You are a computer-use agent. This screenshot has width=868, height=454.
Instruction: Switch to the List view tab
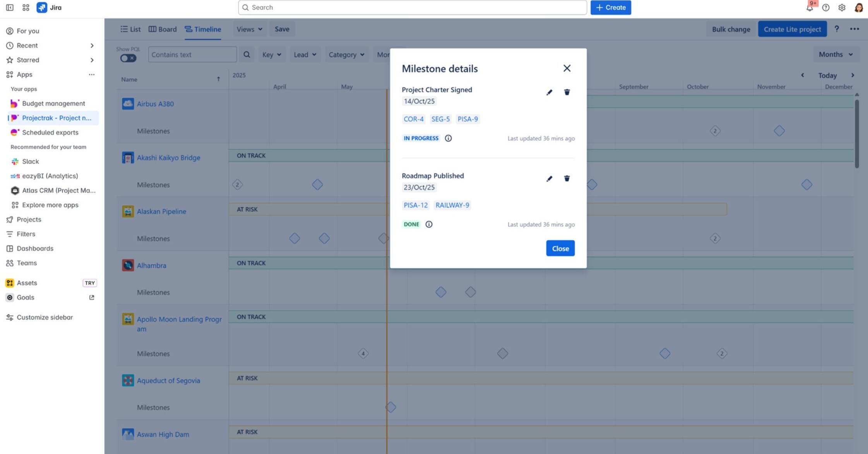click(x=130, y=29)
